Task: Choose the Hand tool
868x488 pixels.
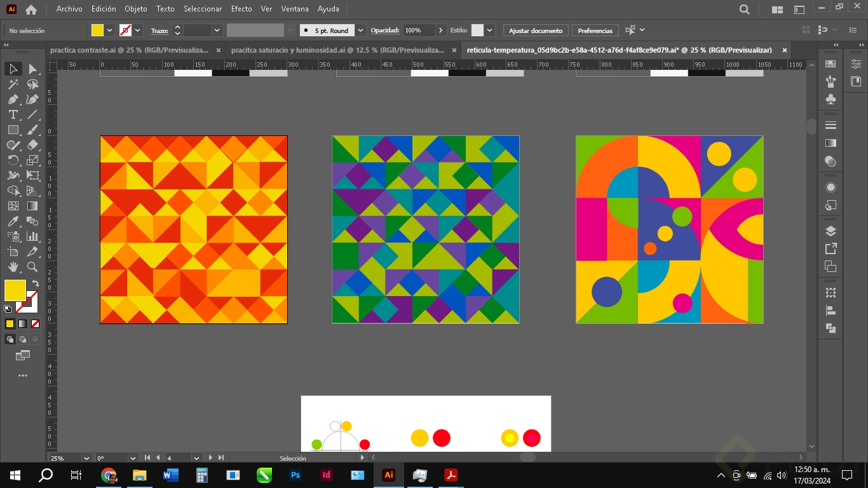Action: [13, 267]
